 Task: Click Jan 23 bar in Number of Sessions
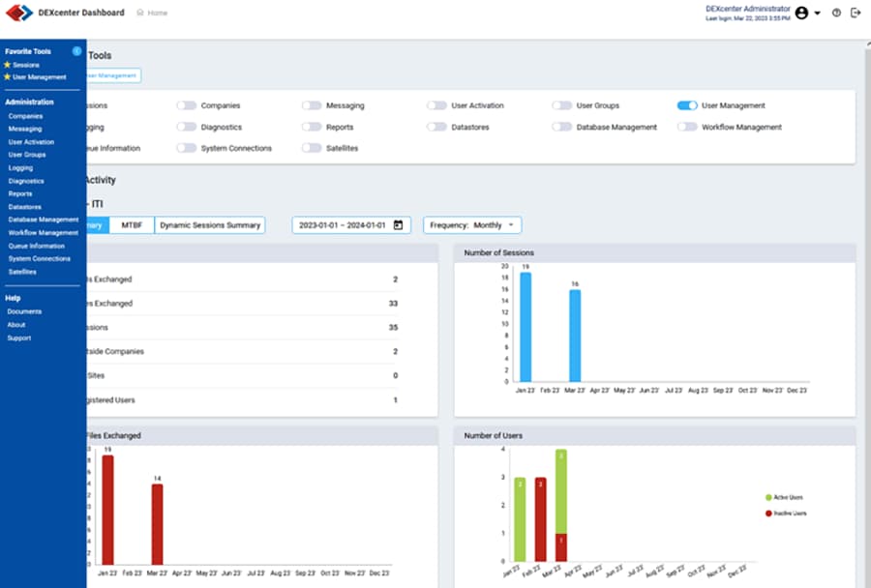[x=526, y=327]
